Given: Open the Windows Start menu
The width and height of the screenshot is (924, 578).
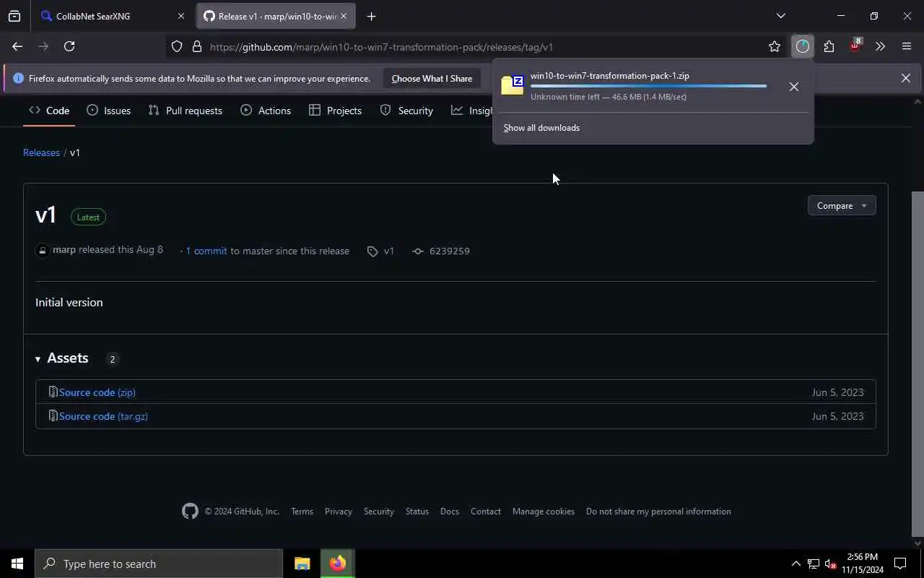Looking at the screenshot, I should point(17,564).
